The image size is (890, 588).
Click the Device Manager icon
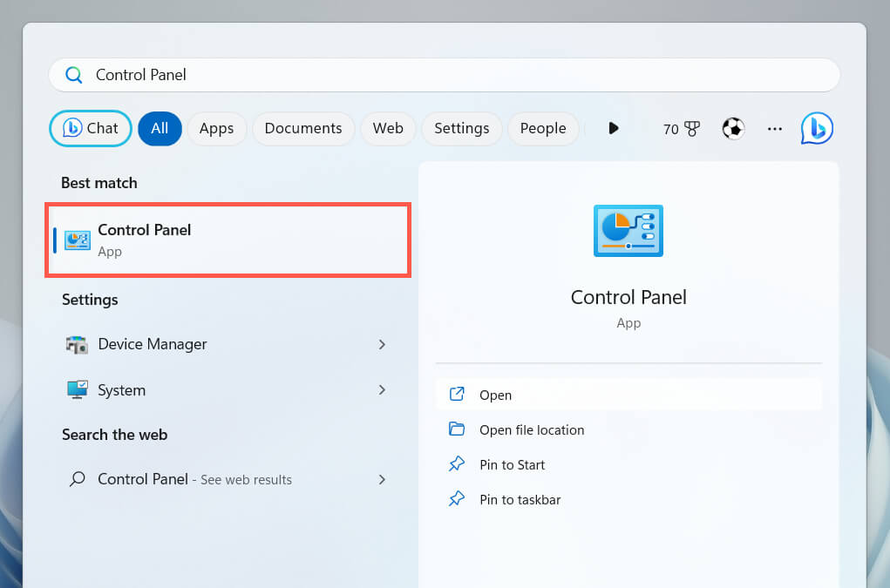[78, 344]
